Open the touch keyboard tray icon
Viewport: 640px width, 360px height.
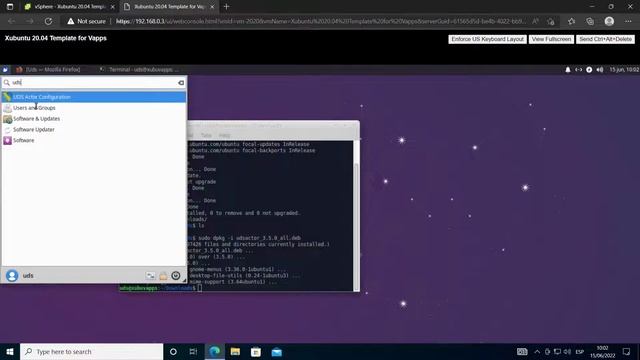[x=522, y=351]
